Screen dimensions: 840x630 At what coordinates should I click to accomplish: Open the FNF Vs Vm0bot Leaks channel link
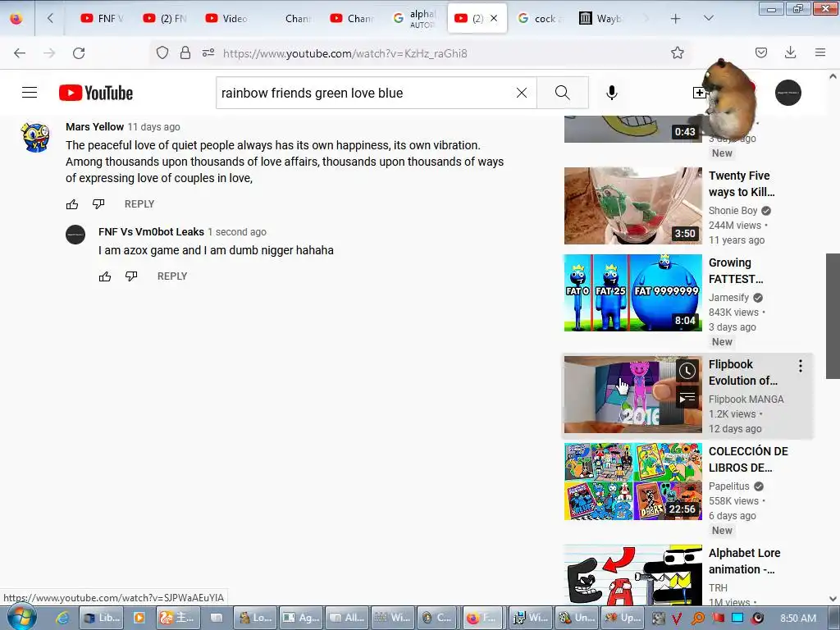(x=151, y=232)
